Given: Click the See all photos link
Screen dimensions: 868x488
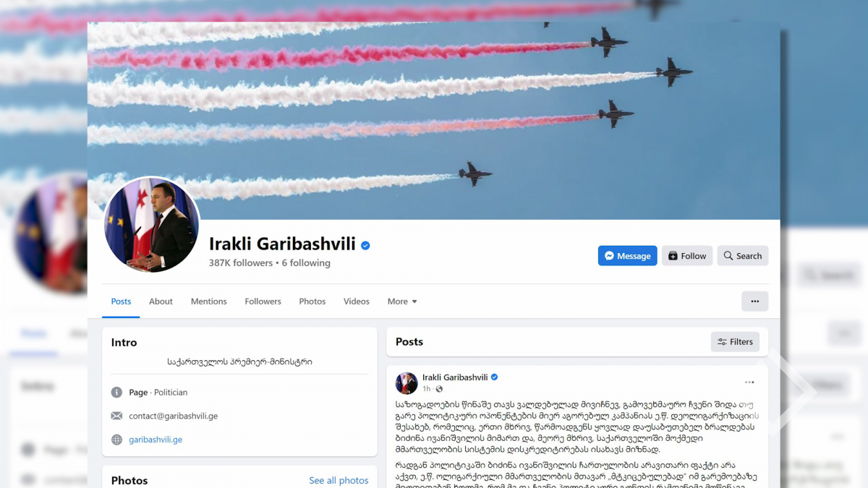Looking at the screenshot, I should click(x=339, y=480).
